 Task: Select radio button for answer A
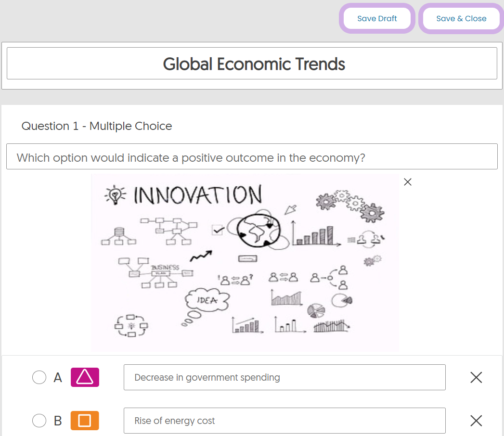pyautogui.click(x=39, y=377)
